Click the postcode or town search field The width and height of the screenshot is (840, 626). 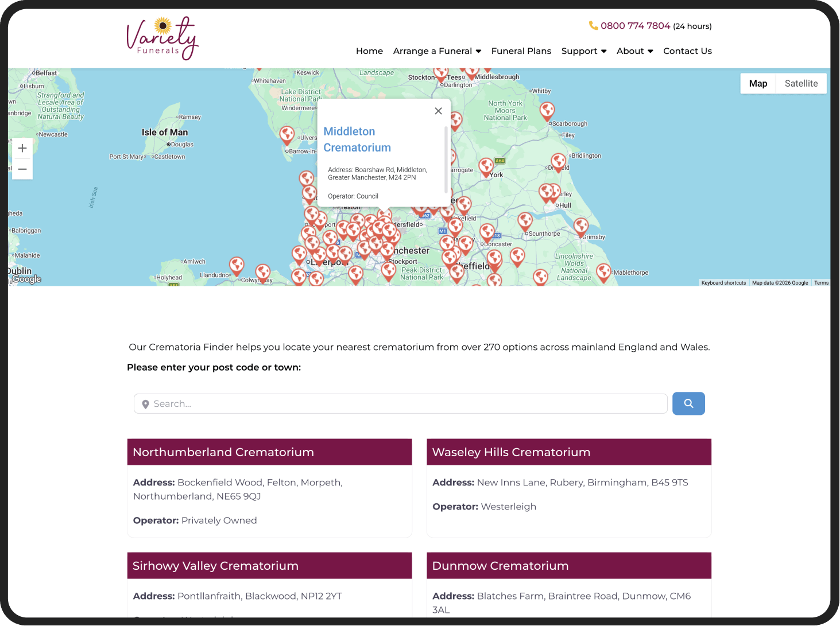pyautogui.click(x=401, y=404)
